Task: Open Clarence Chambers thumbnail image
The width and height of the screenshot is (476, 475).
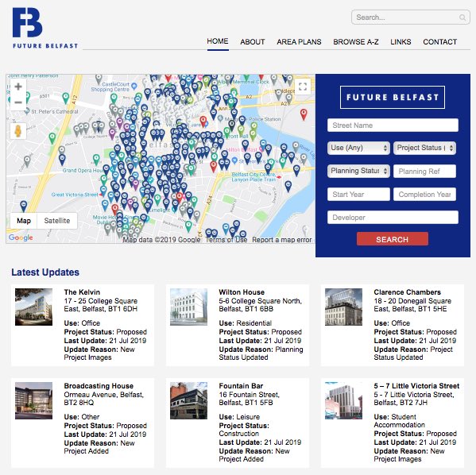Action: [x=343, y=307]
